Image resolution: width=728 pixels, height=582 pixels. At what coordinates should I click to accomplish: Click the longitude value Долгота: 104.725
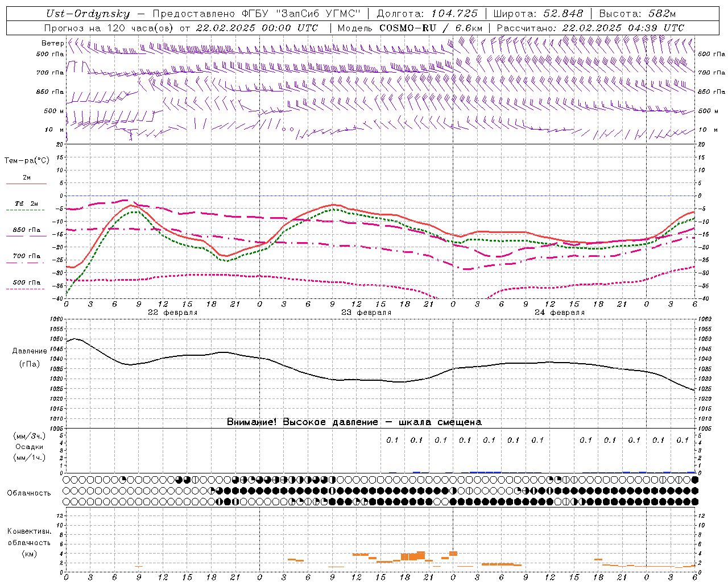tap(427, 14)
